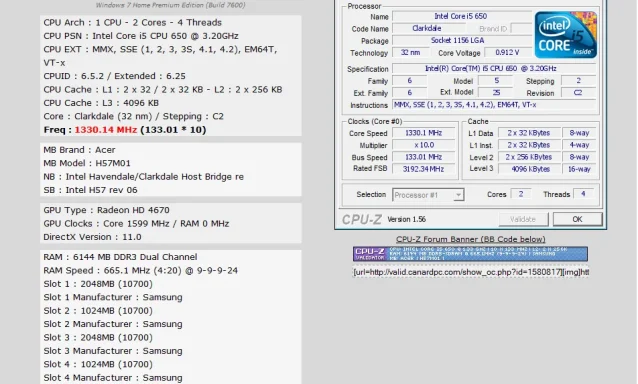Click the Package value 'Socket 1156 LGA'
This screenshot has height=384, width=638.
pyautogui.click(x=461, y=40)
